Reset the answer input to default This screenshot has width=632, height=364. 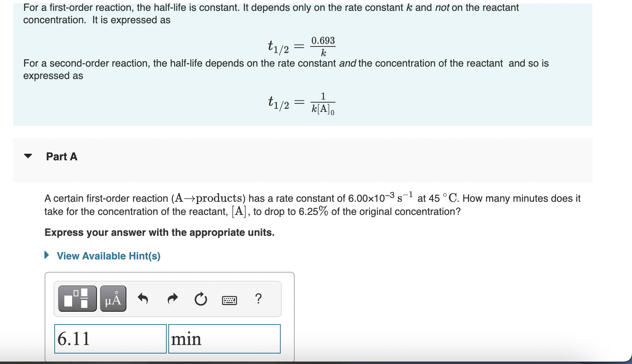tap(200, 299)
